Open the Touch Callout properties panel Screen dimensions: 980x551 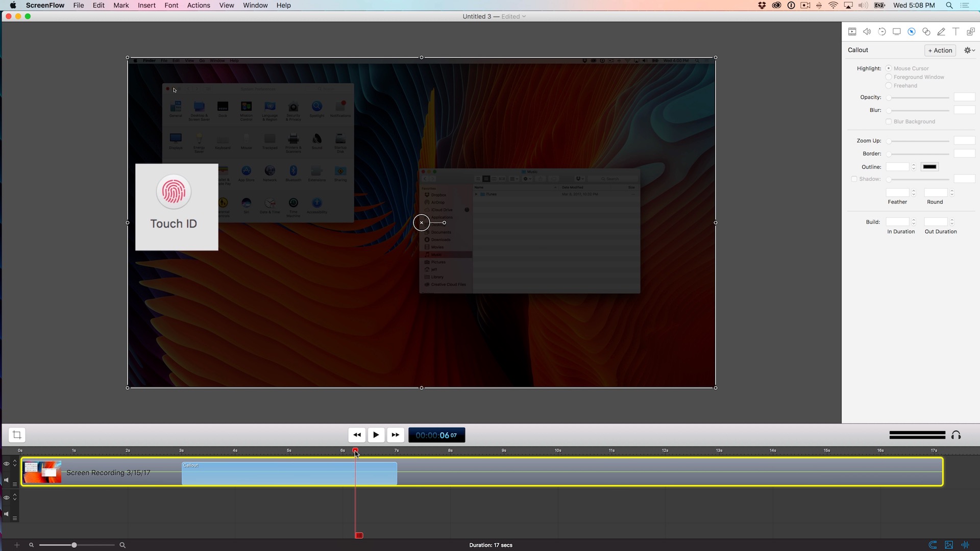pyautogui.click(x=911, y=31)
